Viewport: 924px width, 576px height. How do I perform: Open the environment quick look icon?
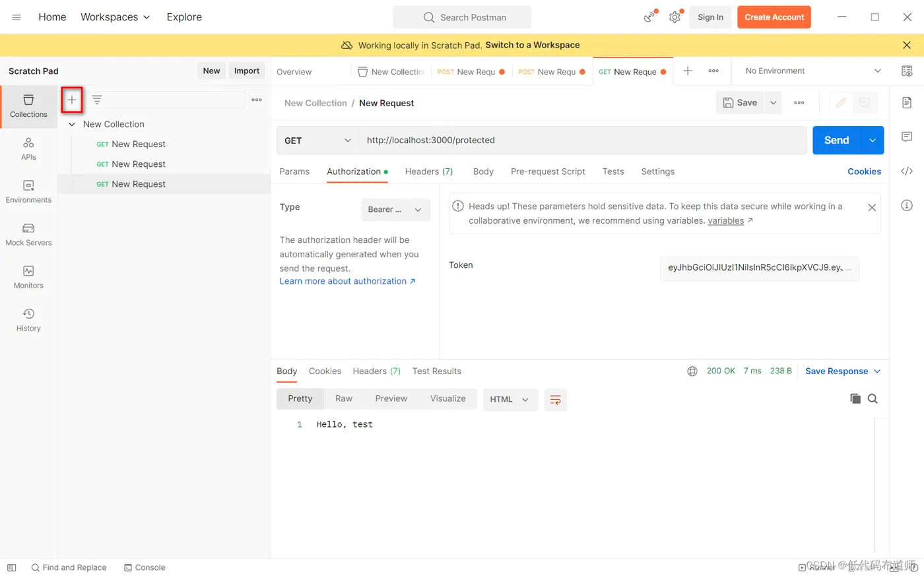click(907, 71)
